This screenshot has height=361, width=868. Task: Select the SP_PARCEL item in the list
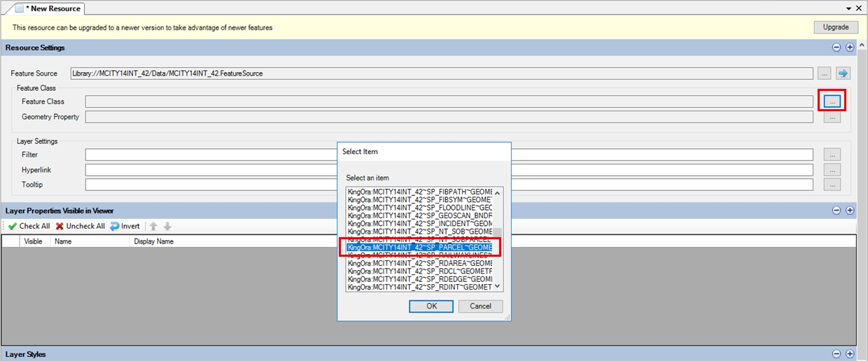pyautogui.click(x=419, y=247)
